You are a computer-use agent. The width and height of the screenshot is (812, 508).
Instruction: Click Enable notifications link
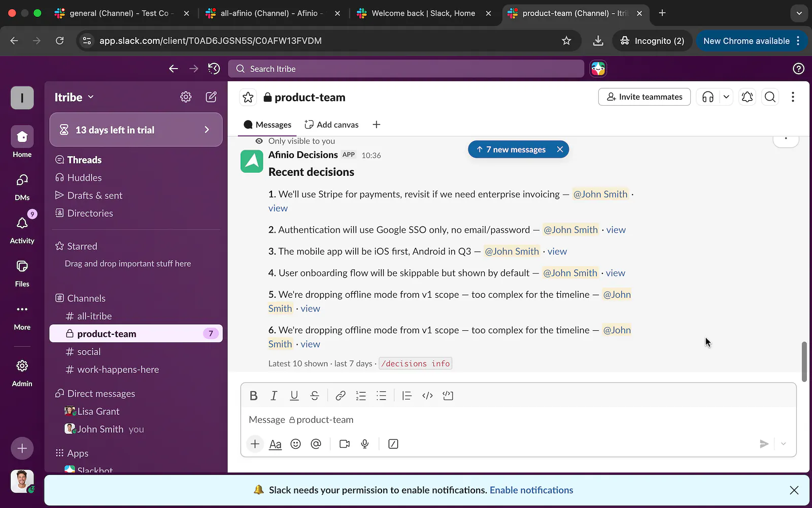pyautogui.click(x=531, y=490)
